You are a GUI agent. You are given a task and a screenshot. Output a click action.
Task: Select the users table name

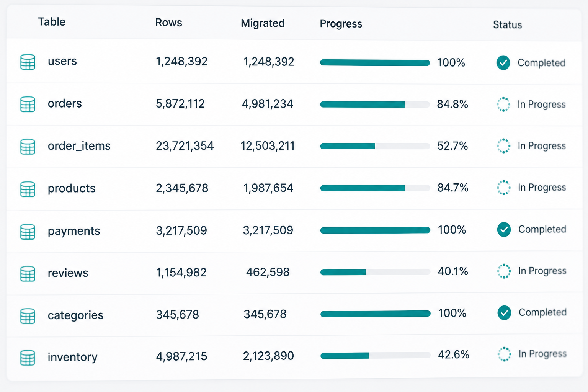(x=62, y=61)
